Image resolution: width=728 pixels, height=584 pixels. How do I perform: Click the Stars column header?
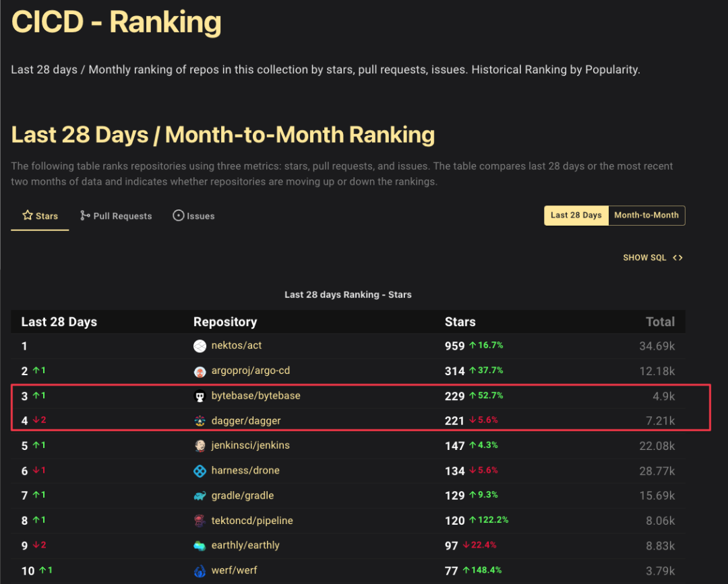click(x=460, y=322)
